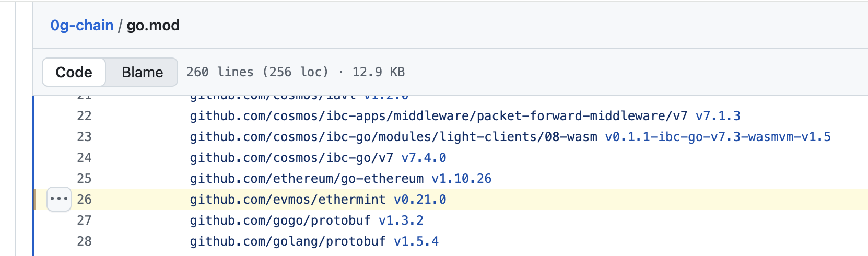
Task: Click the go.mod file name in breadcrumb
Action: [153, 25]
